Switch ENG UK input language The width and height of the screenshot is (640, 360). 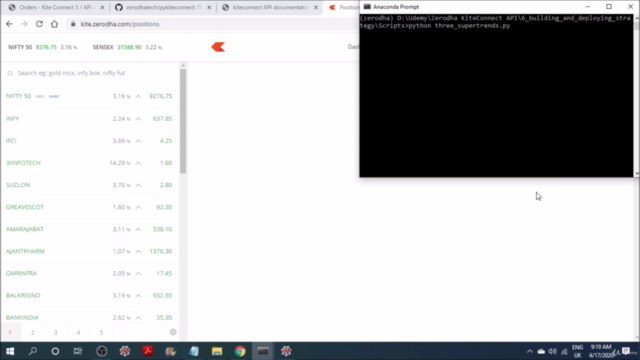point(578,351)
